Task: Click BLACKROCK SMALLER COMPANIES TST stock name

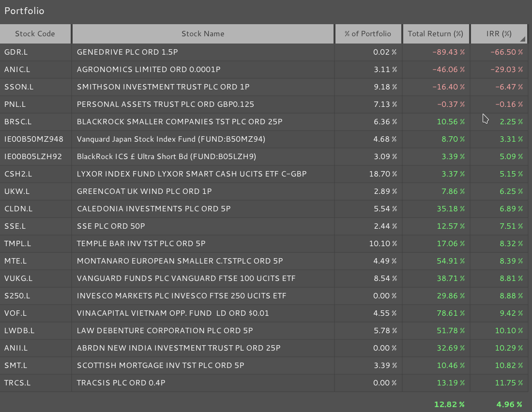Action: (180, 122)
